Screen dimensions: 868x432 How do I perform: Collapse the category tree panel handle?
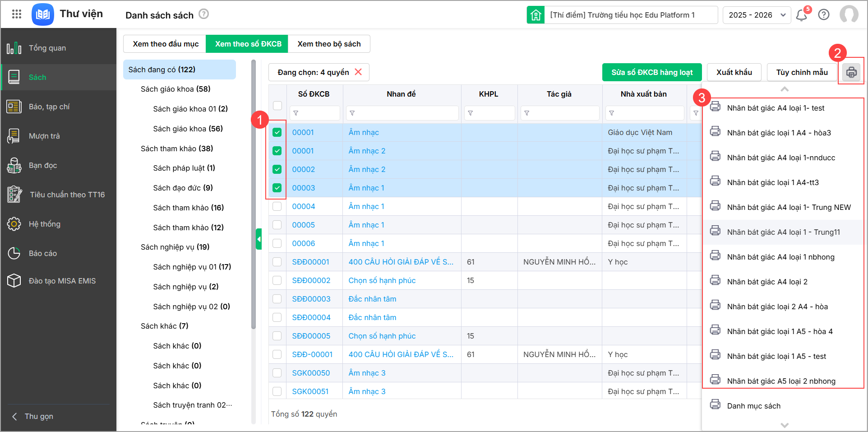pos(259,239)
